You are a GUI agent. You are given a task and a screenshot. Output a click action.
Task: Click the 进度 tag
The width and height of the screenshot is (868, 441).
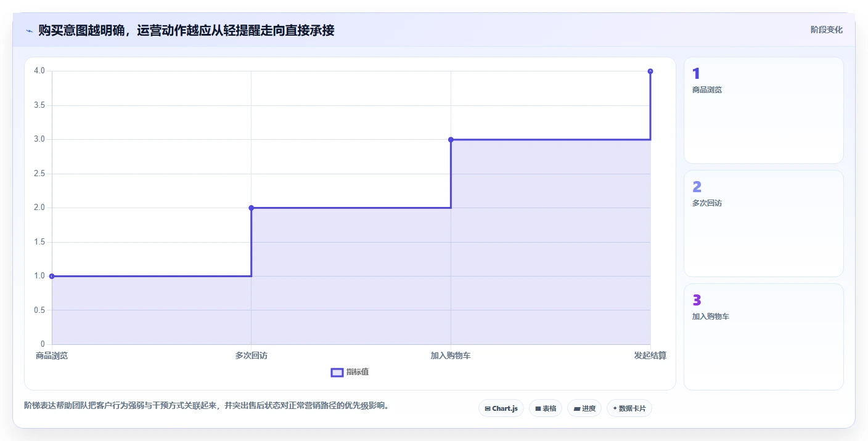pos(584,408)
